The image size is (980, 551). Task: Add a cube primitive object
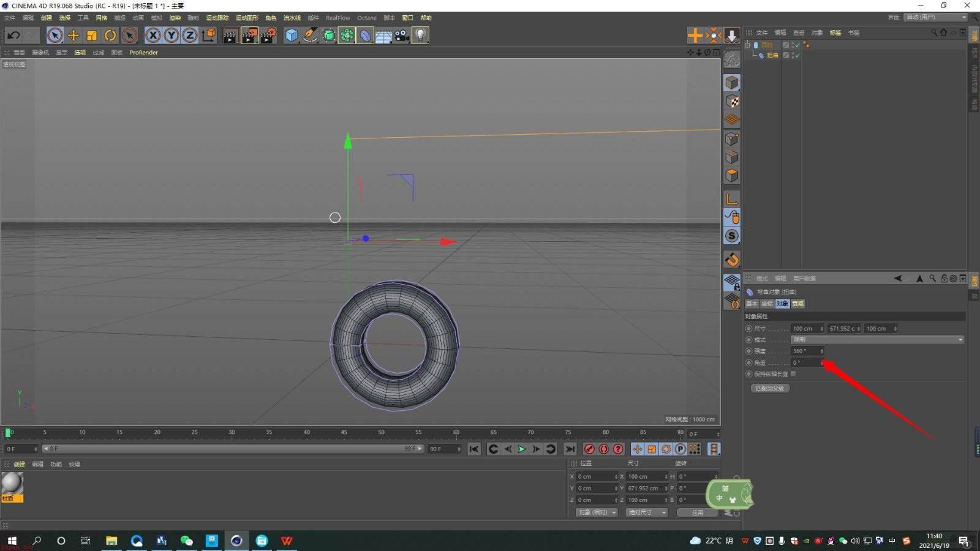[x=292, y=36]
